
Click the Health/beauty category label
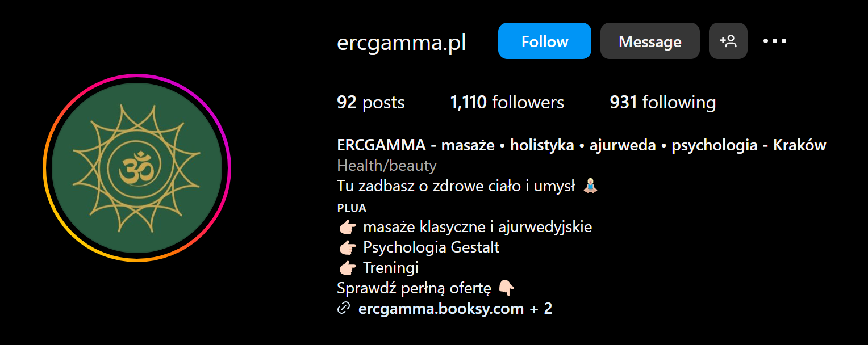coord(387,166)
